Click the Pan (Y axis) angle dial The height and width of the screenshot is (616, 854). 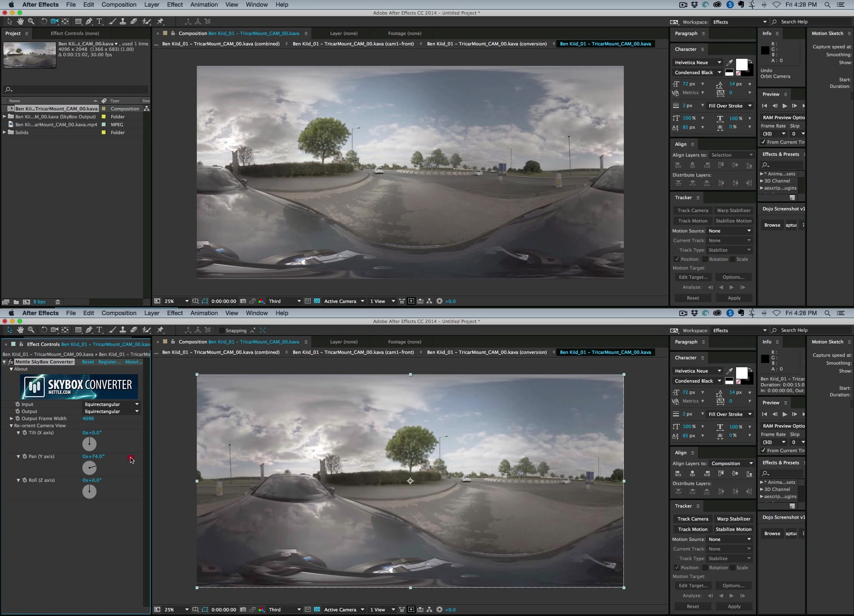[89, 468]
